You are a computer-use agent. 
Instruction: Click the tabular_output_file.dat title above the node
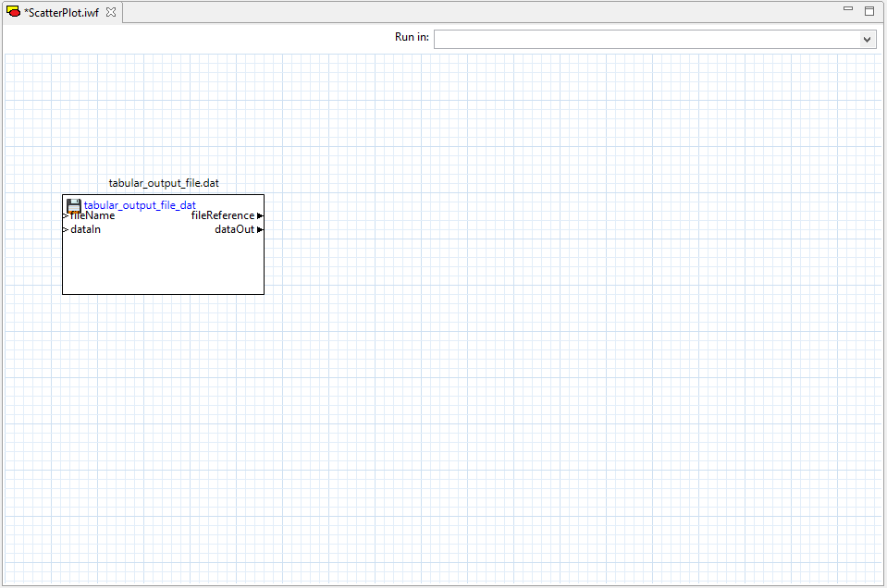coord(164,183)
